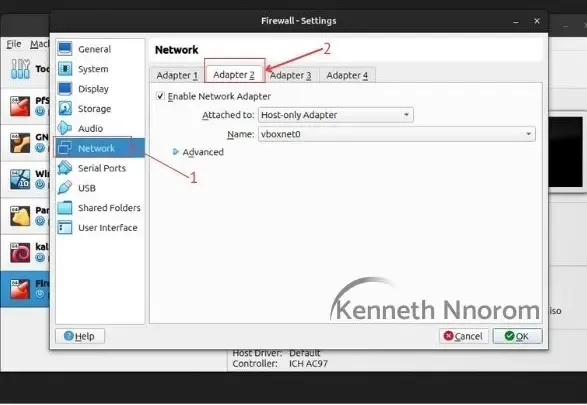Select the Serial Ports icon

pyautogui.click(x=65, y=168)
